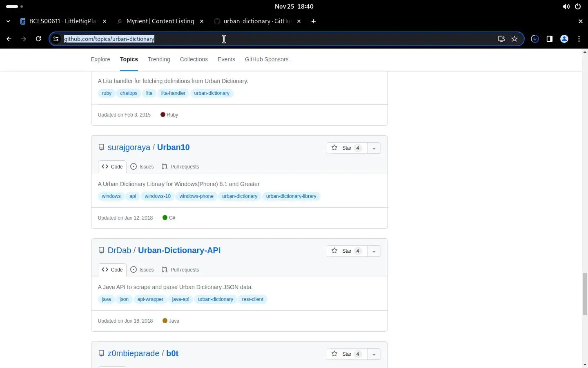The image size is (588, 368).
Task: Select the windows-10 topic tag
Action: click(x=158, y=196)
